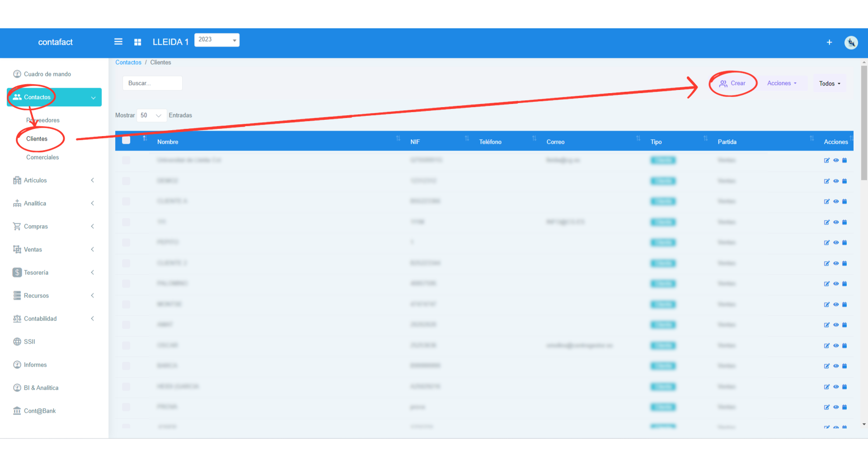Expand the Acciones dropdown
This screenshot has height=467, width=868.
click(x=782, y=83)
